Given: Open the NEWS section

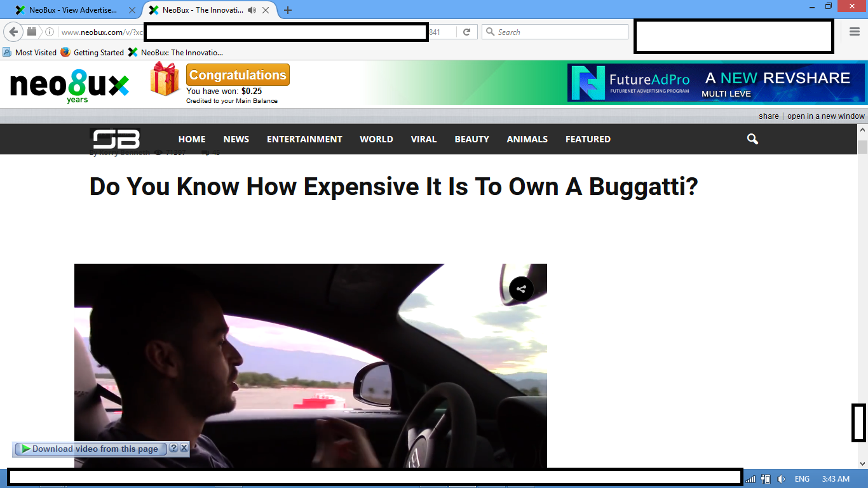Looking at the screenshot, I should pos(236,139).
